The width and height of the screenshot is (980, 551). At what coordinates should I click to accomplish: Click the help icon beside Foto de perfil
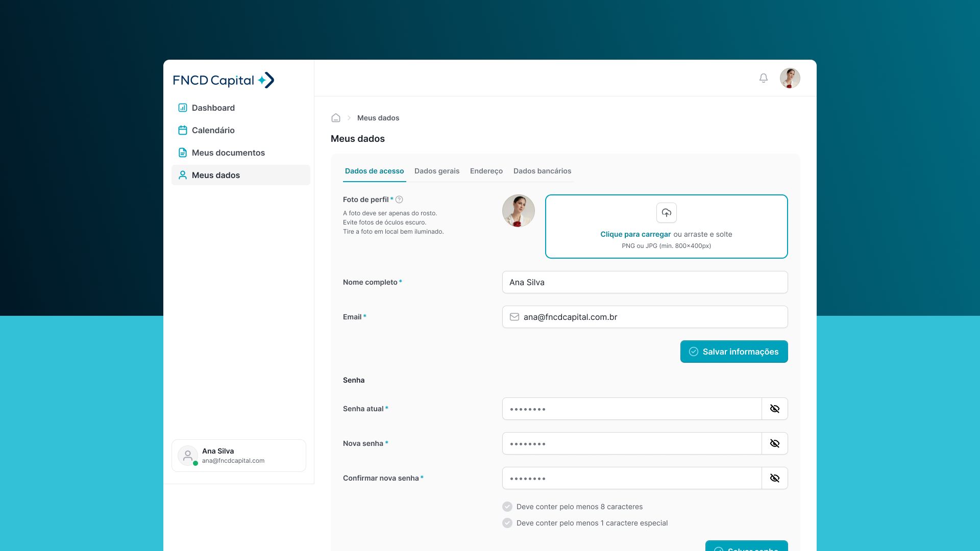(399, 199)
